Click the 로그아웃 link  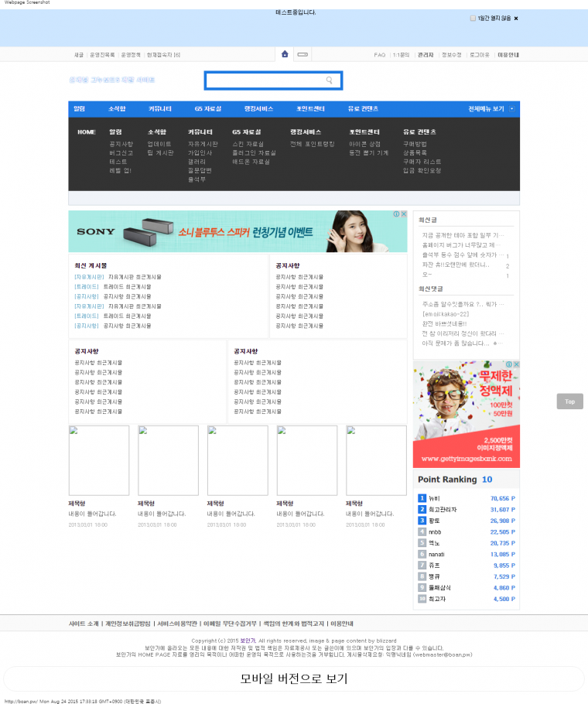tap(479, 55)
